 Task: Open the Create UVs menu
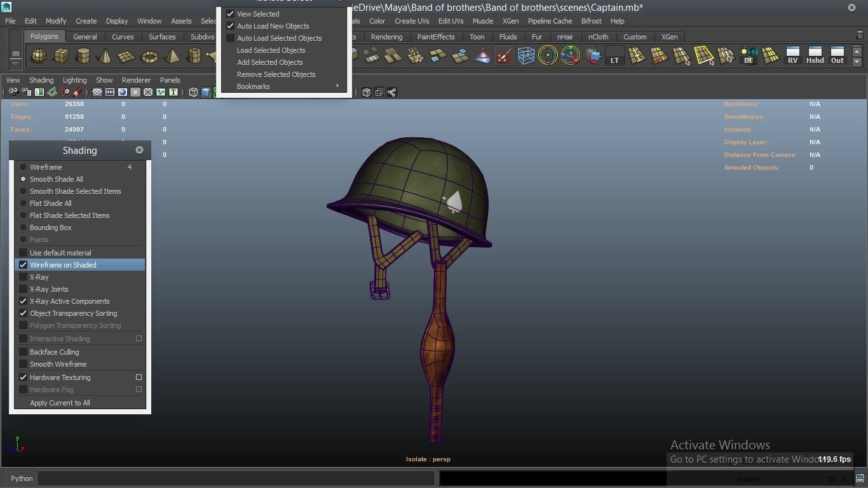click(412, 21)
